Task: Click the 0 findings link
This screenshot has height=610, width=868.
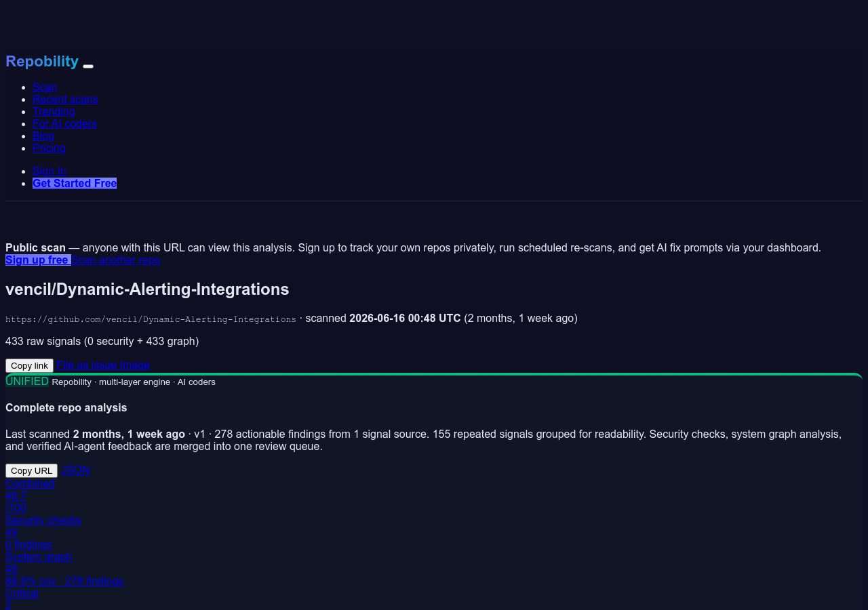Action: coord(28,544)
